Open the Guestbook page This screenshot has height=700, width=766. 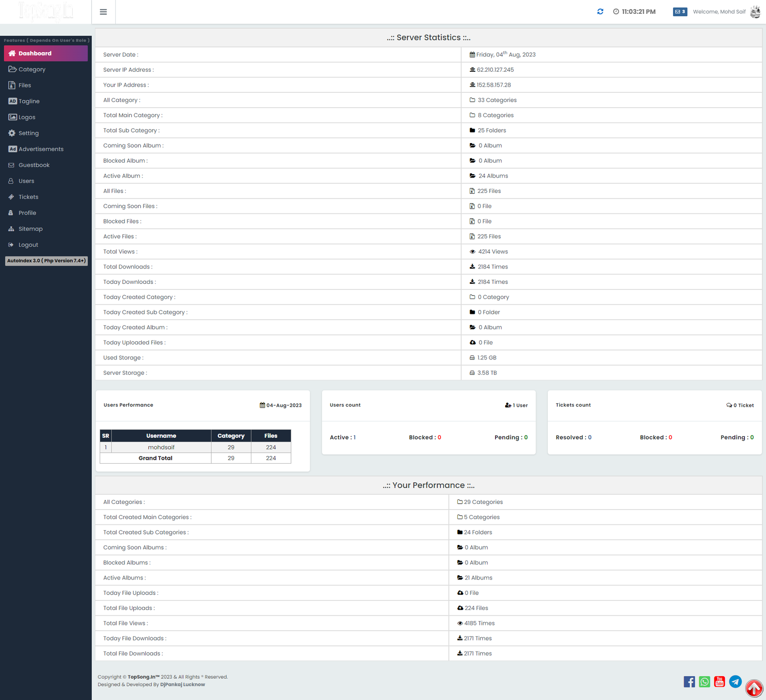(x=34, y=165)
